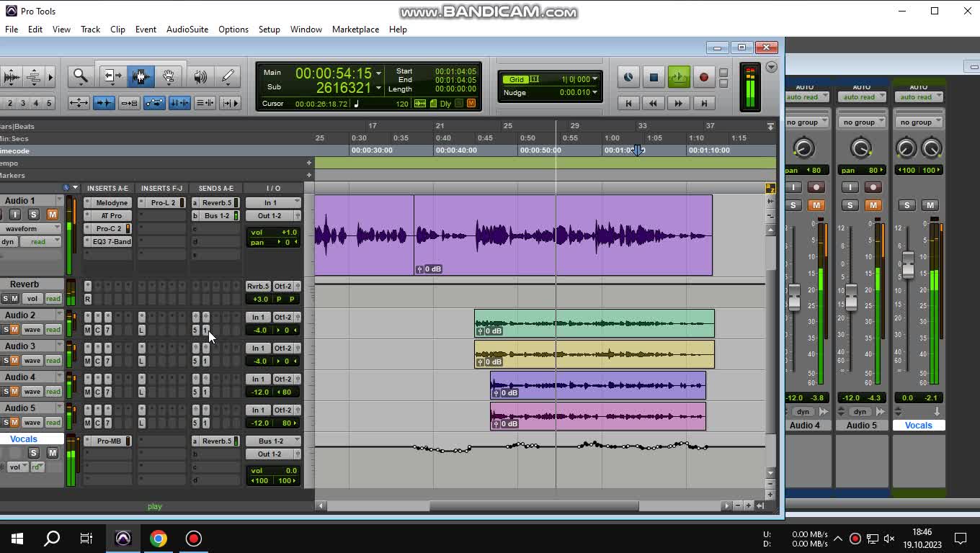Screen dimensions: 980x553
Task: Open the File menu
Action: [x=12, y=30]
